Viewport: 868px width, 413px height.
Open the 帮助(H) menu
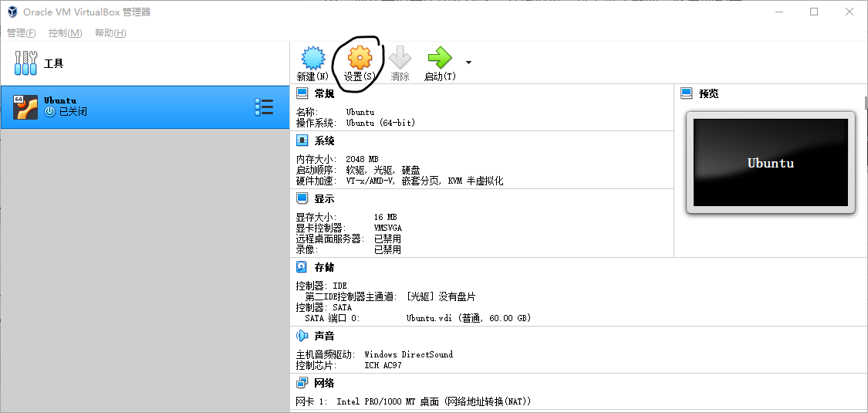pyautogui.click(x=110, y=33)
